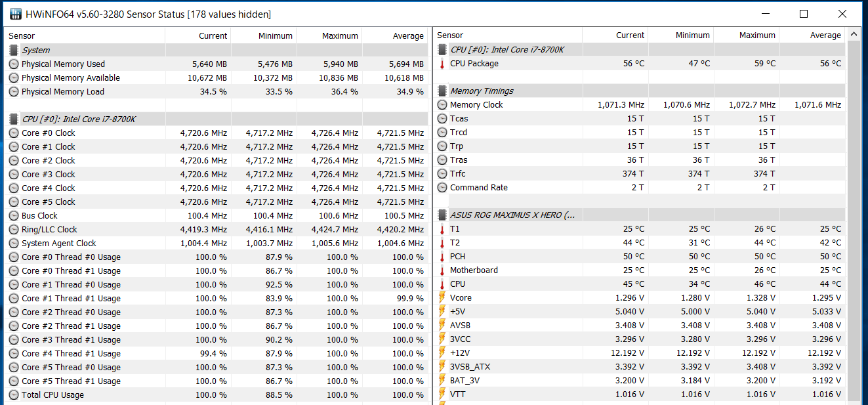Maximize the HWiNFO64 Sensor Status window
The image size is (868, 405).
[804, 14]
